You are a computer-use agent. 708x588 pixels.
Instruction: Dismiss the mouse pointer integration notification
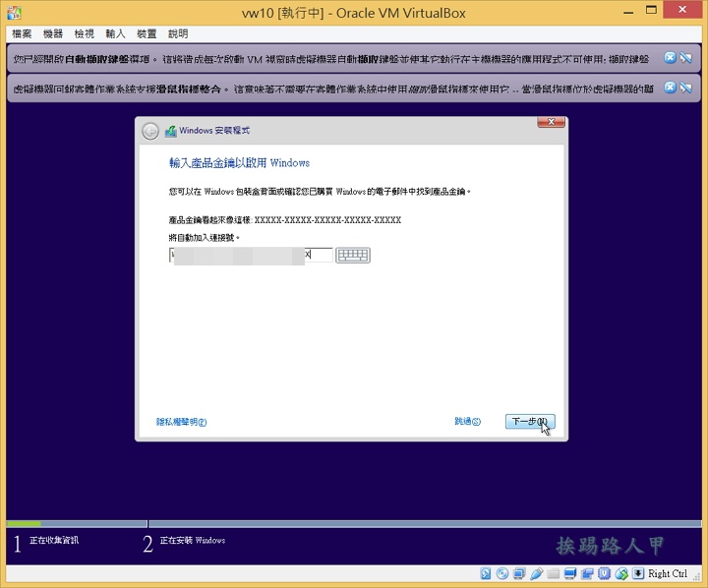tap(670, 88)
